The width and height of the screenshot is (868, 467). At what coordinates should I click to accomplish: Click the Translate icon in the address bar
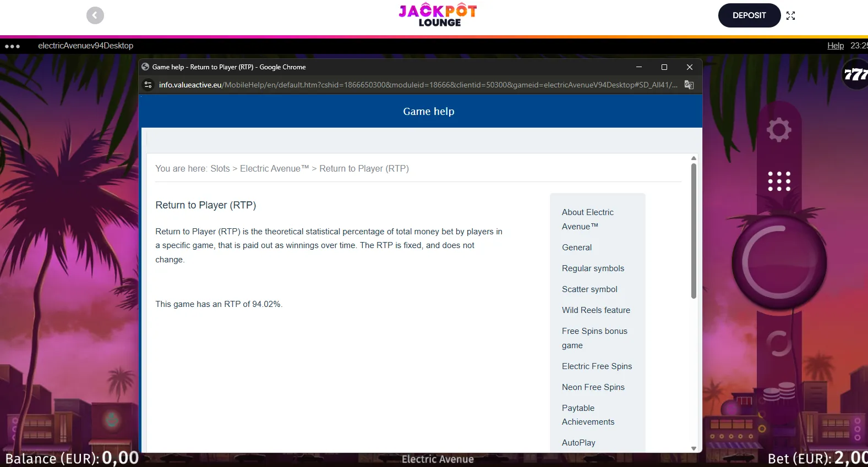pyautogui.click(x=689, y=85)
